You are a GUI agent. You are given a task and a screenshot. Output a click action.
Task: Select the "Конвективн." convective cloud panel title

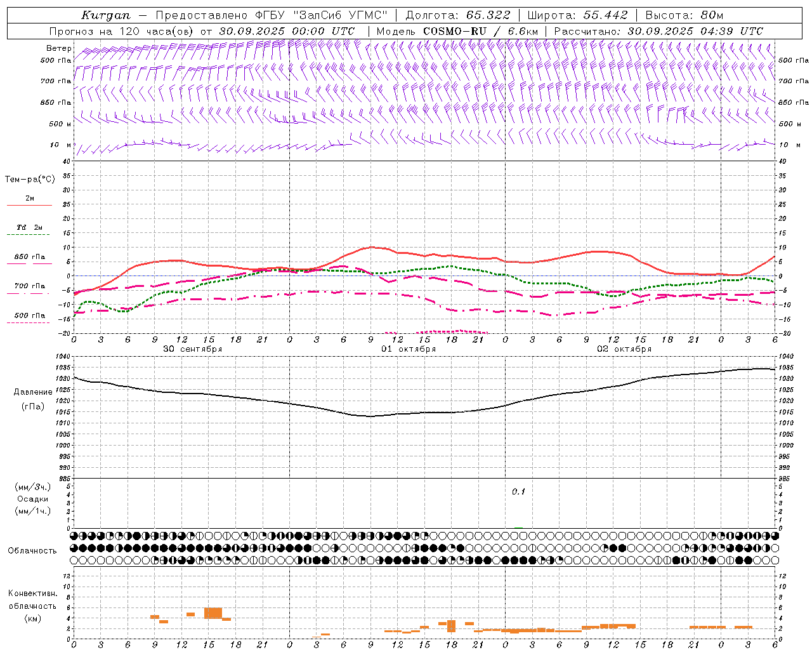pyautogui.click(x=33, y=594)
